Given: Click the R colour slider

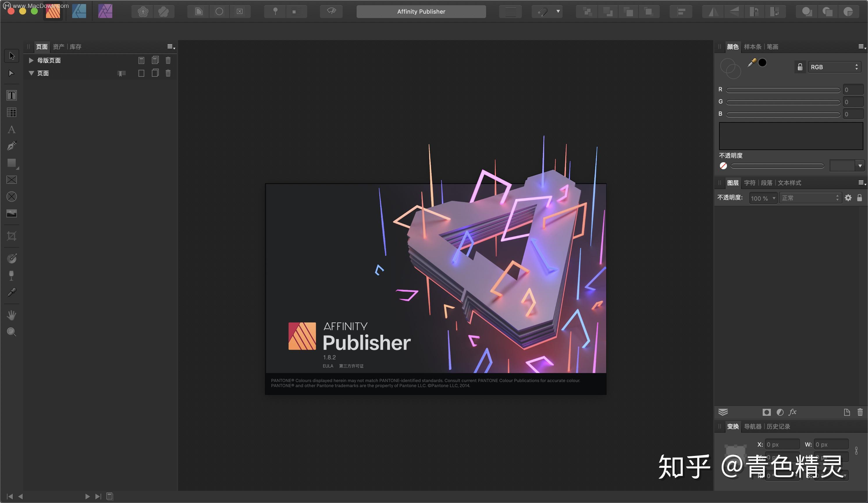Looking at the screenshot, I should [x=783, y=90].
